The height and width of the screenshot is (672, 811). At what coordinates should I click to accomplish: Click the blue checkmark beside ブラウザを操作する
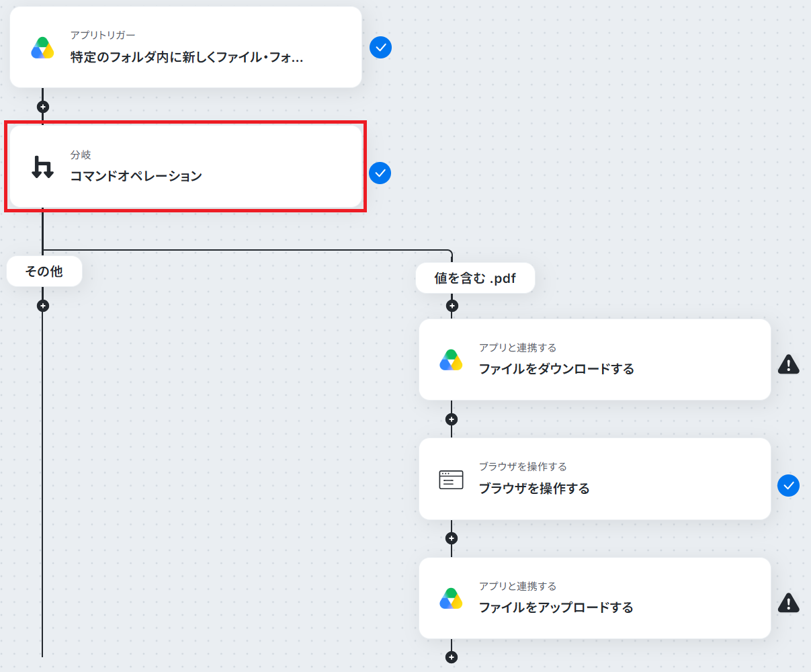point(788,485)
